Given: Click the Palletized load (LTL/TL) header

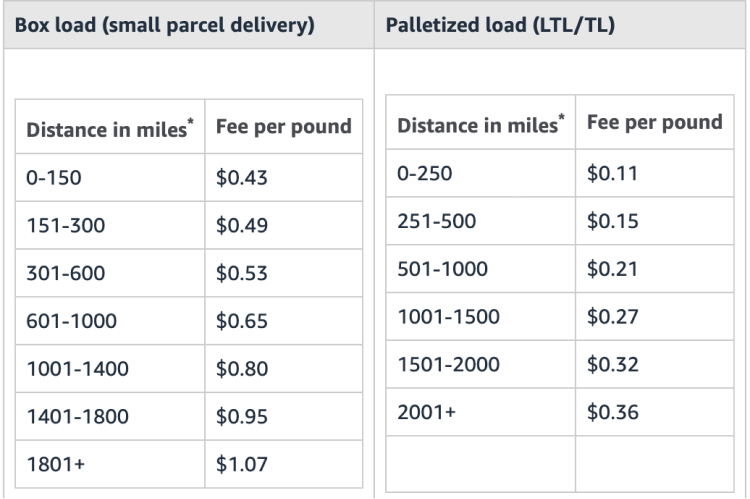Looking at the screenshot, I should (x=500, y=25).
